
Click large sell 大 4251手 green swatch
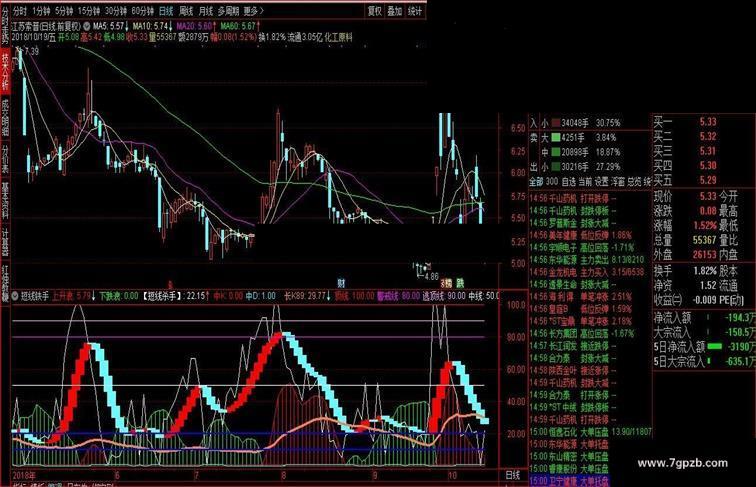click(x=555, y=137)
